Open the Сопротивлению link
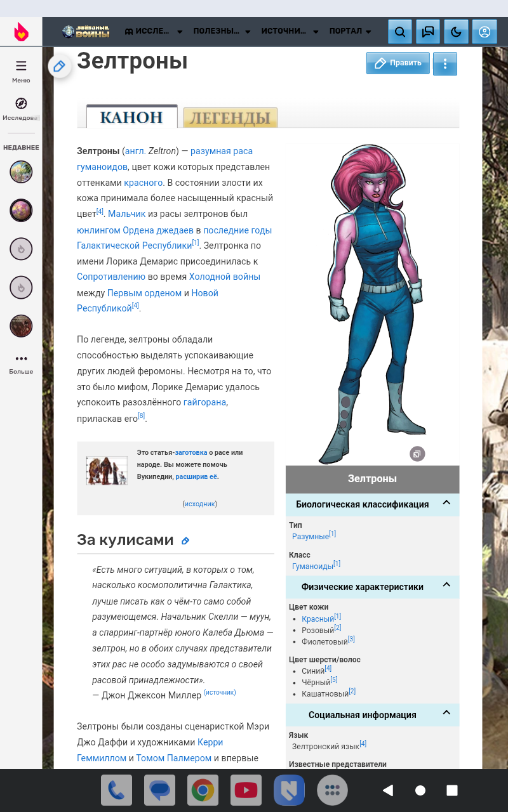508x812 pixels. click(x=111, y=277)
